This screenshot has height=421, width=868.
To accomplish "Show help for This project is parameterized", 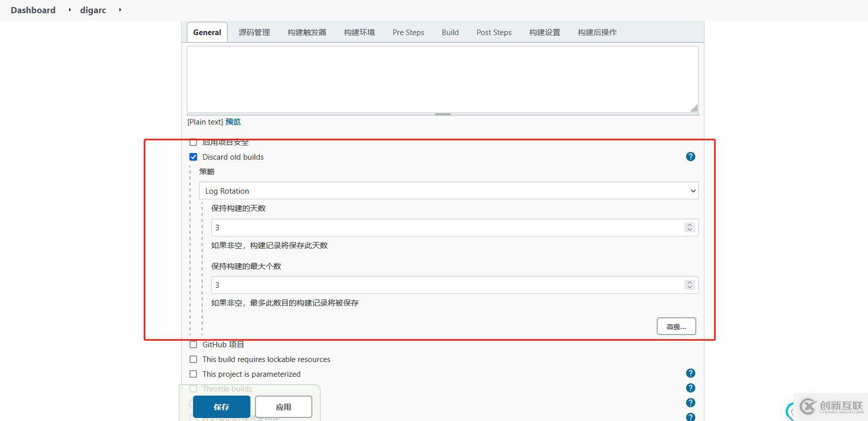I will [690, 373].
